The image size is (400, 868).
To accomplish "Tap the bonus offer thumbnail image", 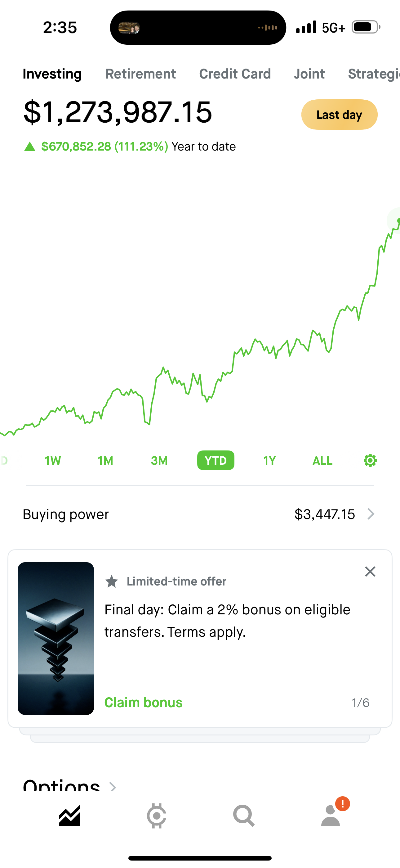I will click(56, 639).
